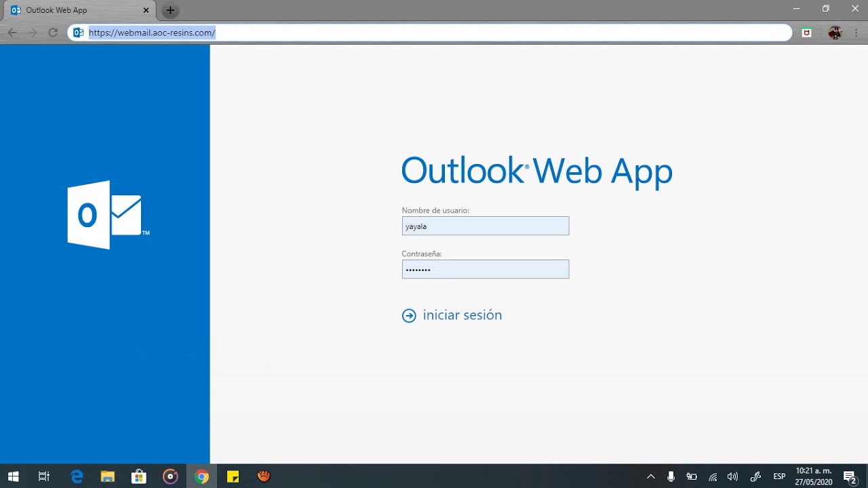Open a new browser tab
Screen dimensions: 868x488
pyautogui.click(x=170, y=10)
